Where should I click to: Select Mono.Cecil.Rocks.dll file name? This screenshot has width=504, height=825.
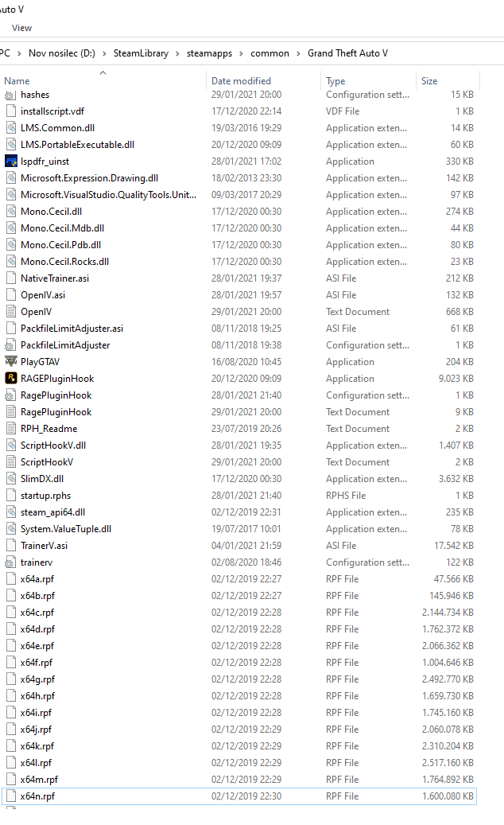(x=64, y=262)
